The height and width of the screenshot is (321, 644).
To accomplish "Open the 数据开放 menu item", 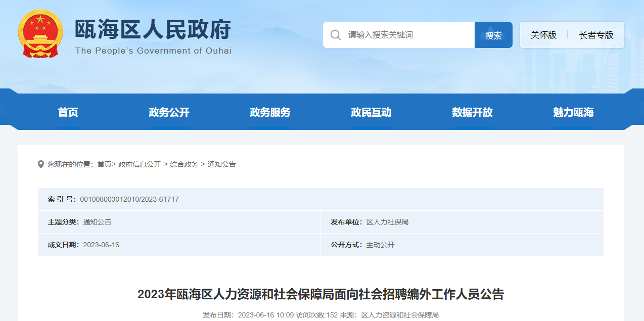I will click(x=472, y=112).
